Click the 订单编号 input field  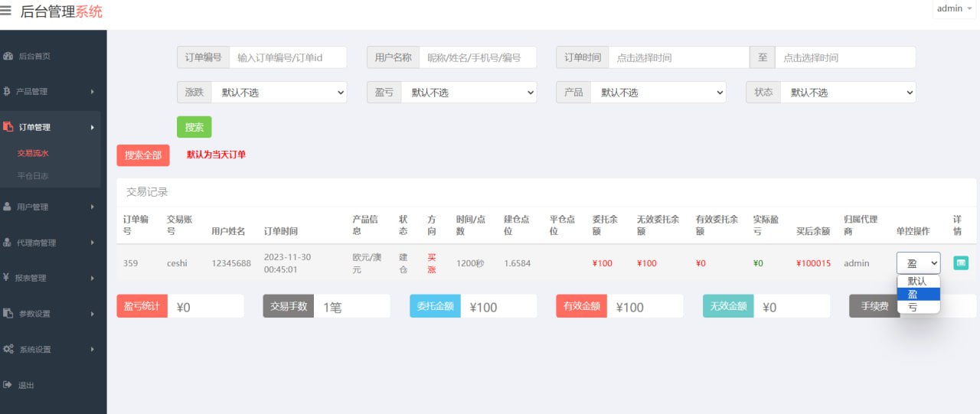(x=288, y=57)
